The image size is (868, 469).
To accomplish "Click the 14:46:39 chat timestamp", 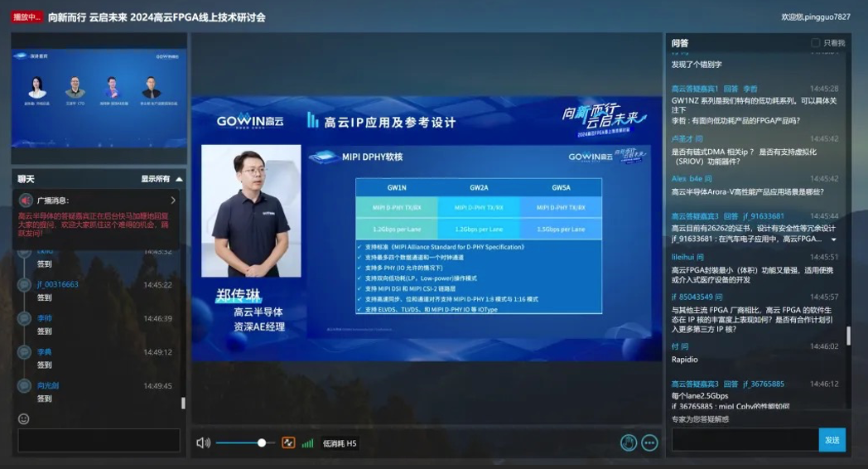I will [157, 318].
